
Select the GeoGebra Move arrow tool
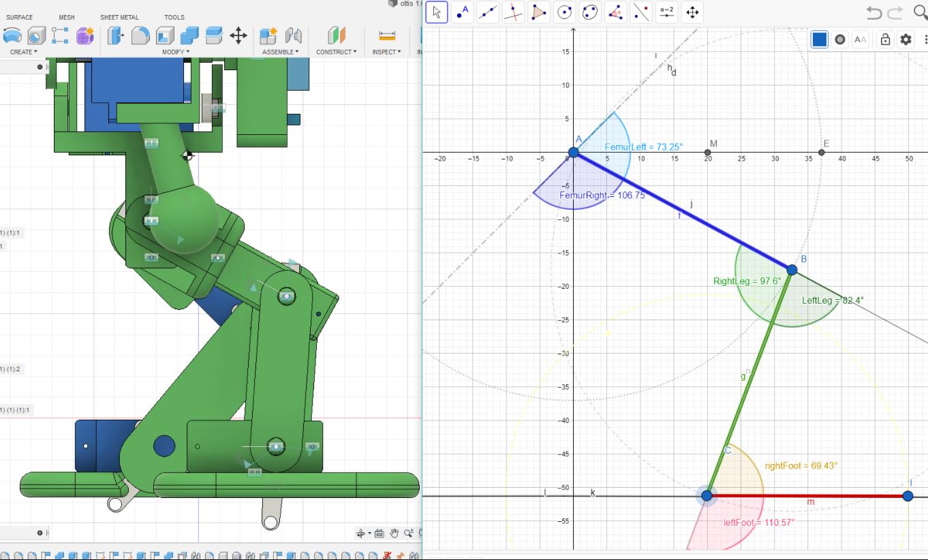coord(437,12)
